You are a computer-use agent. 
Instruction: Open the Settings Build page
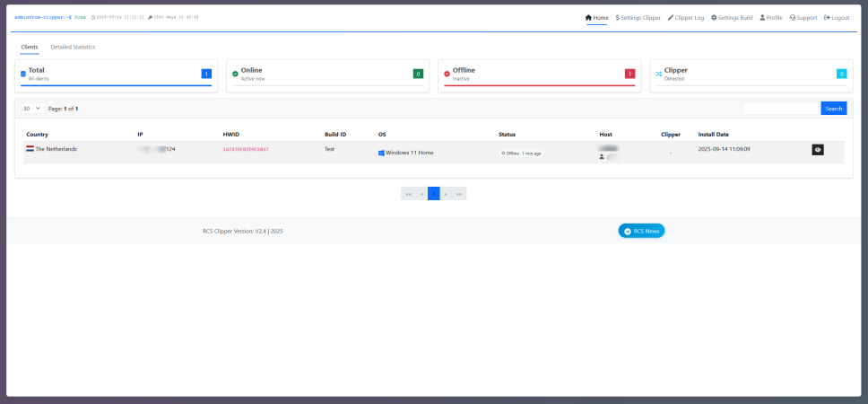[732, 18]
